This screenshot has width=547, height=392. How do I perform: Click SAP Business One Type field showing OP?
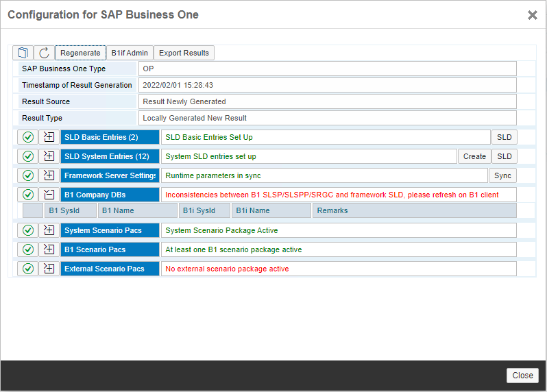[x=328, y=69]
